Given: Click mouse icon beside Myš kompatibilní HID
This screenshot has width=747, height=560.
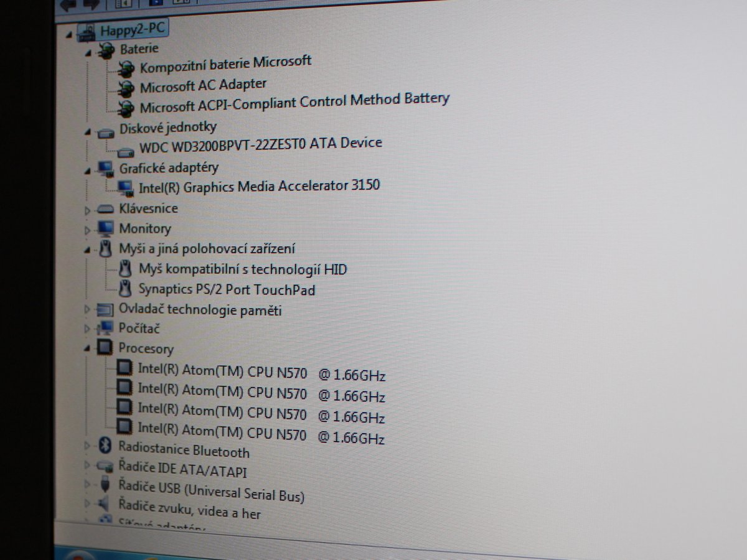Looking at the screenshot, I should point(126,269).
